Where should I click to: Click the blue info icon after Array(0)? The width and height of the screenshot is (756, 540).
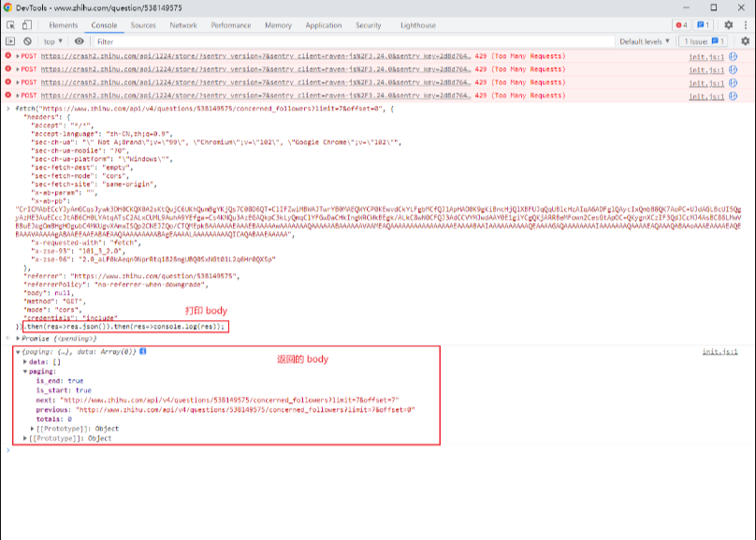pyautogui.click(x=143, y=352)
